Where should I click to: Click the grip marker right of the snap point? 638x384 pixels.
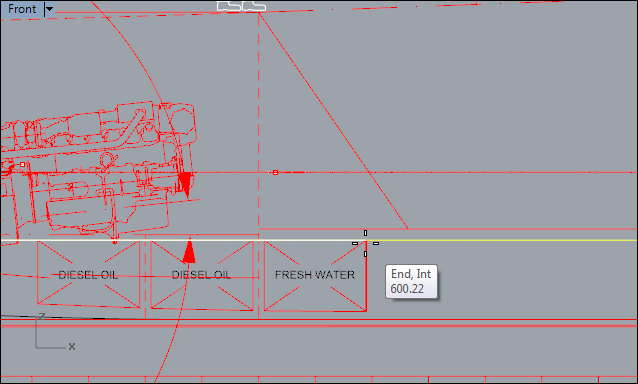pyautogui.click(x=376, y=243)
